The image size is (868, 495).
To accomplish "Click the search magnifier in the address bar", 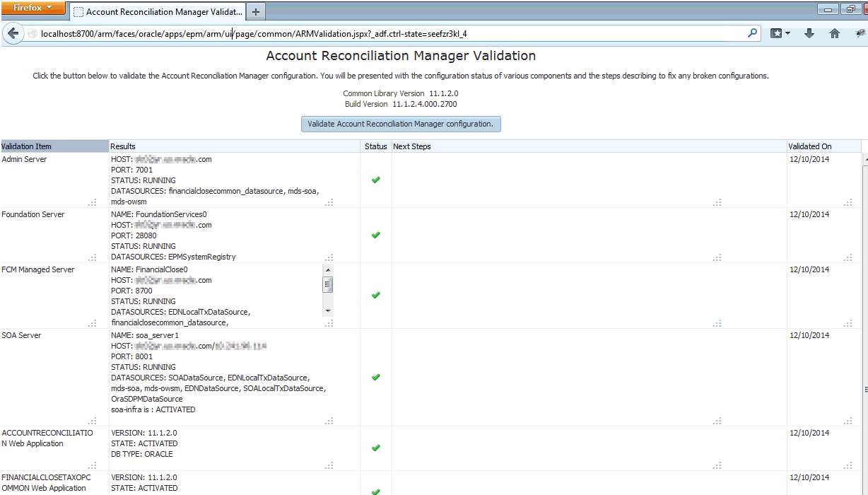I will point(753,33).
